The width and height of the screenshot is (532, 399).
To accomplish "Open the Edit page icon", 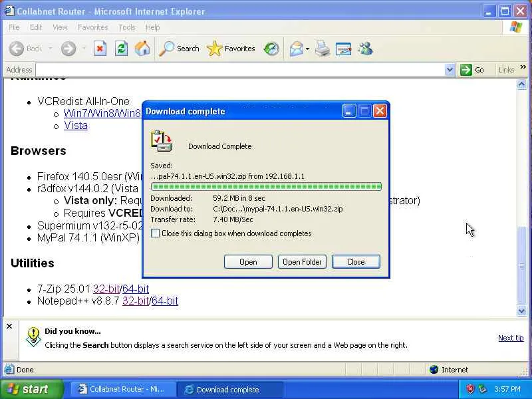I will (x=343, y=49).
